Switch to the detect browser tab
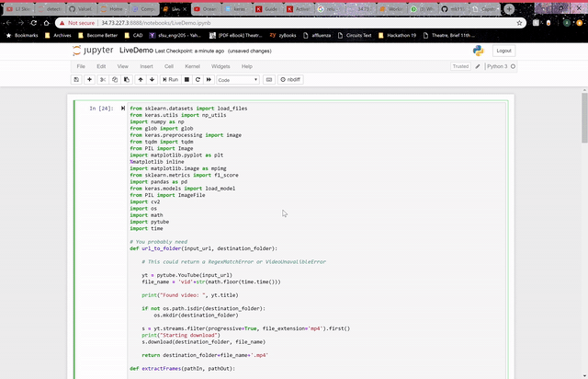 [51, 9]
